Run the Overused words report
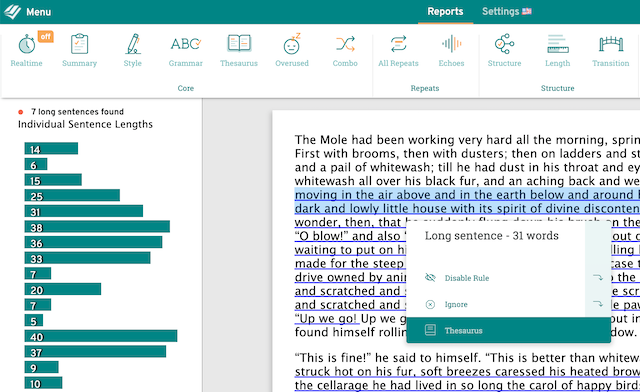Screen dimensions: 640x392 pos(292,51)
